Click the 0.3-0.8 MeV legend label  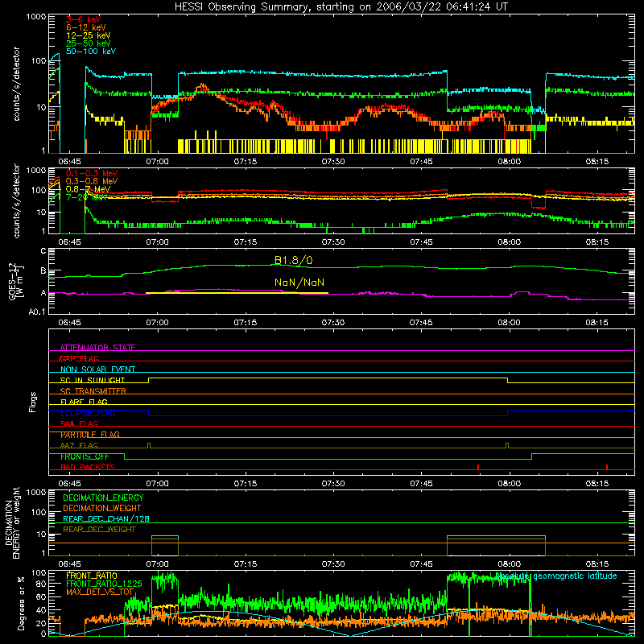tap(92, 181)
